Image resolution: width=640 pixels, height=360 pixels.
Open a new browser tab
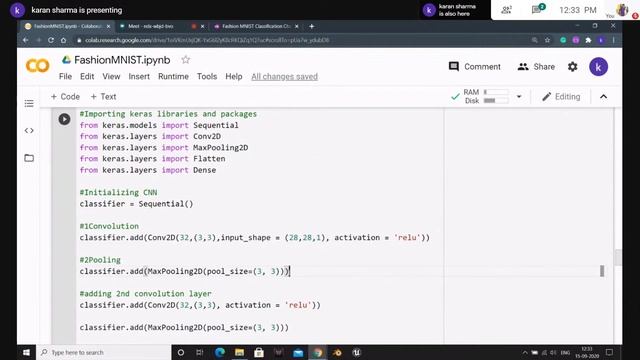click(311, 26)
